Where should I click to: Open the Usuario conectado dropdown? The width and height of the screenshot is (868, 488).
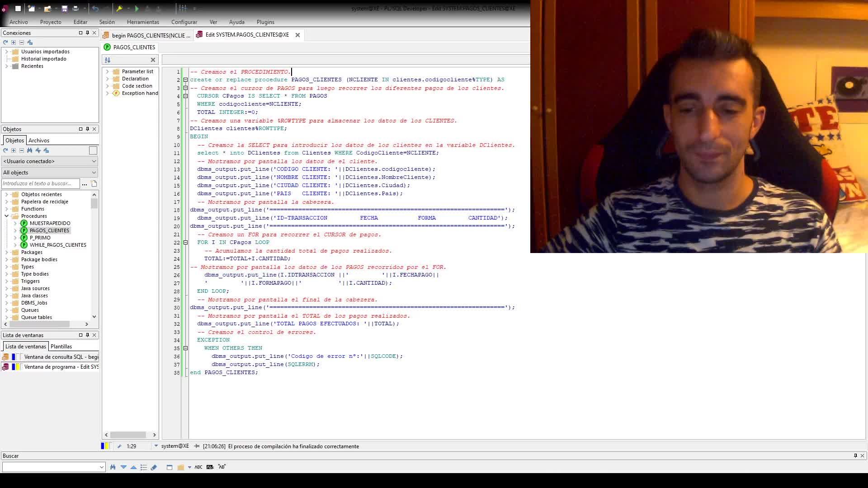[49, 161]
